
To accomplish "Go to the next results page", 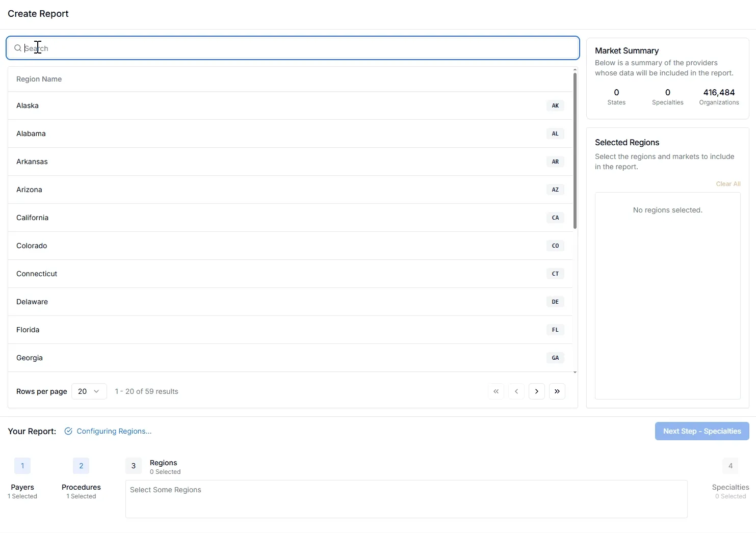I will (x=536, y=391).
